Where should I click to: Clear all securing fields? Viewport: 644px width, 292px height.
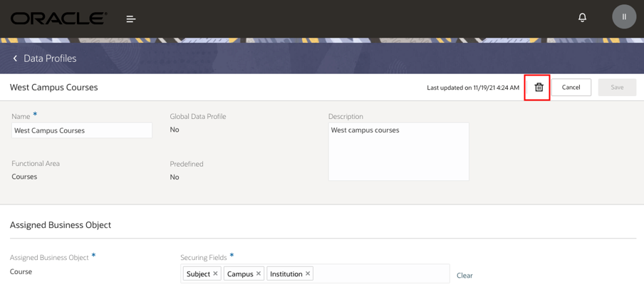(464, 276)
